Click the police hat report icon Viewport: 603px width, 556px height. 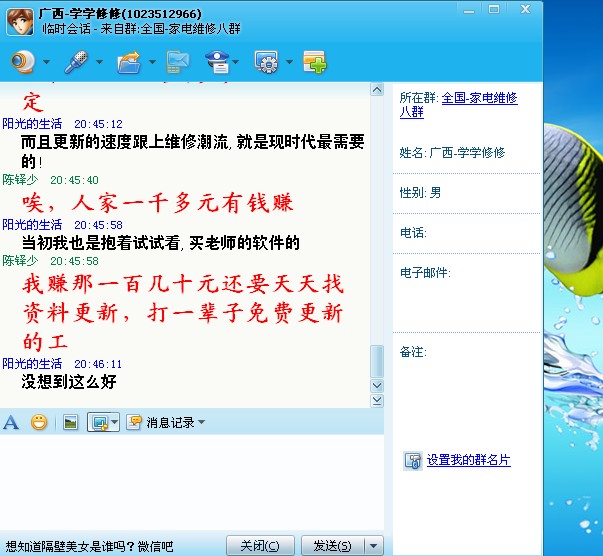click(x=218, y=62)
